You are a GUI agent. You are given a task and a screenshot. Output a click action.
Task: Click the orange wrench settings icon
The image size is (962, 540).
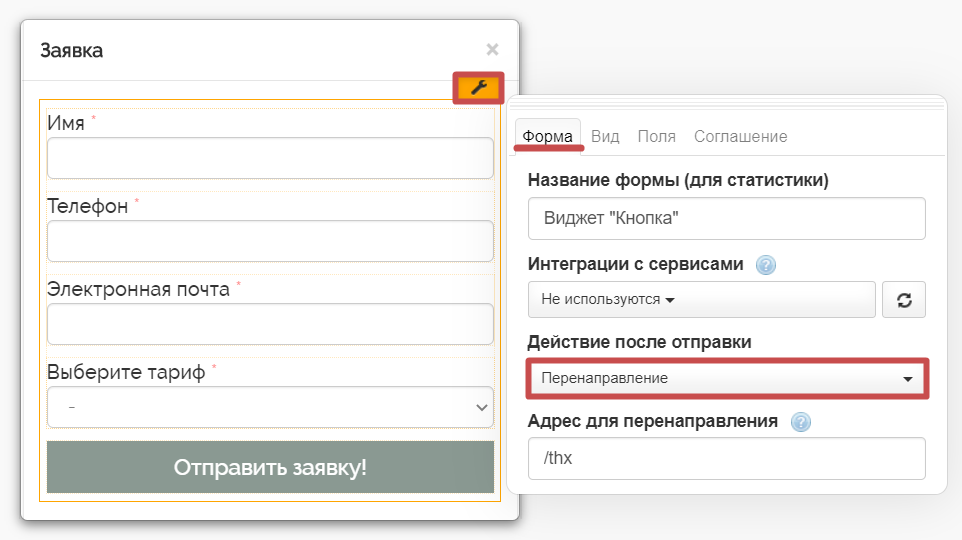coord(478,88)
